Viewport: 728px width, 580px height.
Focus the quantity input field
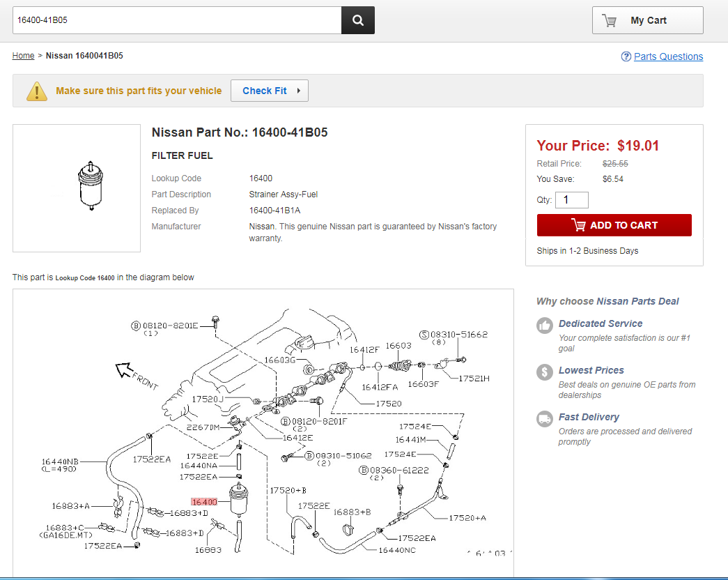point(571,200)
